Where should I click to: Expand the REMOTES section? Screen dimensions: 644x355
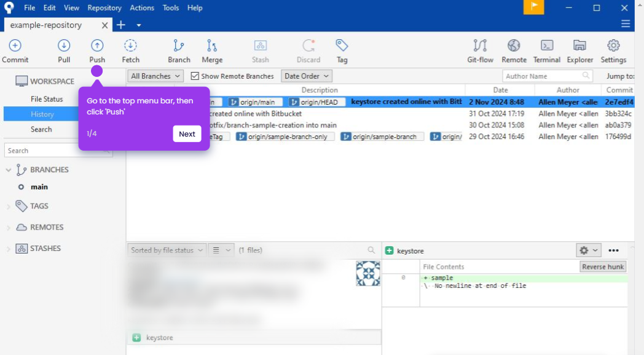pyautogui.click(x=8, y=228)
